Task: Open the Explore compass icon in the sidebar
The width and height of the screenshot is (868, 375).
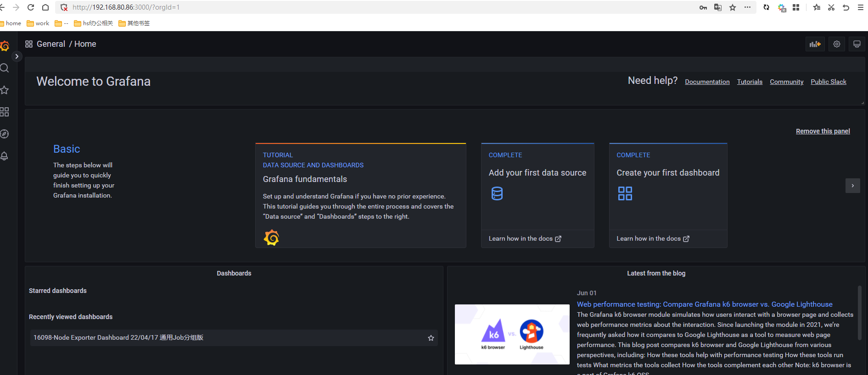Action: 5,134
